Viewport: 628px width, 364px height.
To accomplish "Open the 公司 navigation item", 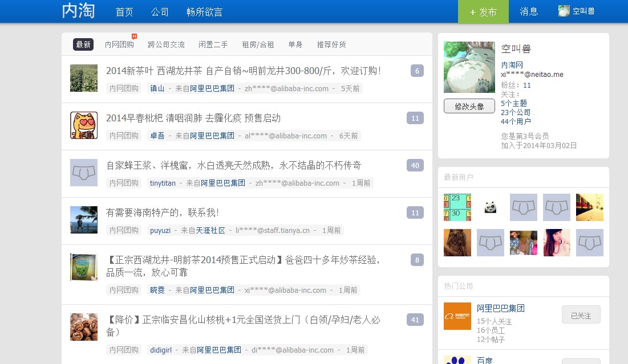I will (159, 12).
